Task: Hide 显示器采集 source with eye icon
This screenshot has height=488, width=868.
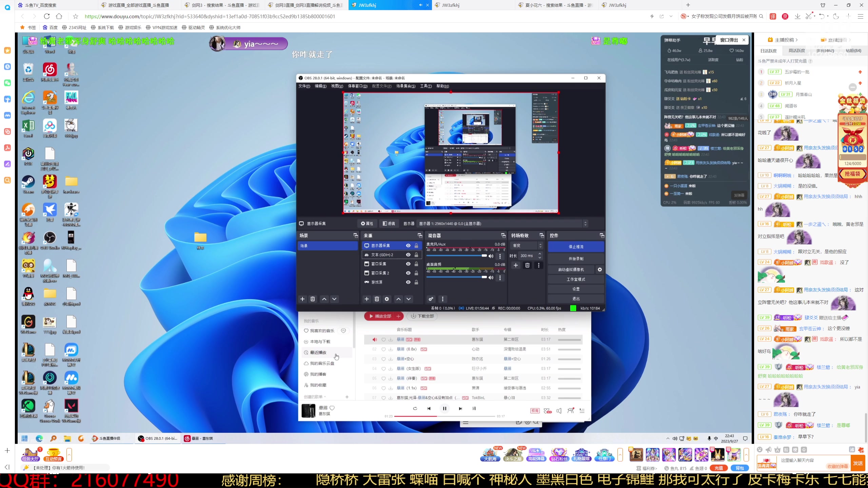Action: pos(408,246)
